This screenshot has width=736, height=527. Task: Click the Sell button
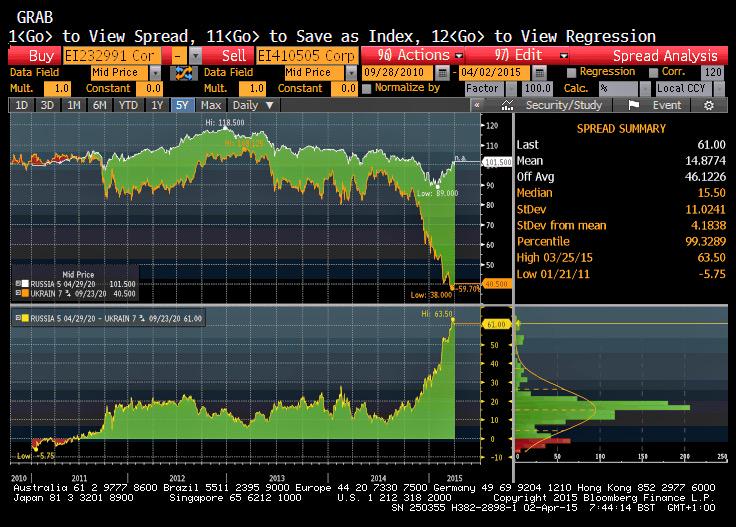[x=229, y=56]
